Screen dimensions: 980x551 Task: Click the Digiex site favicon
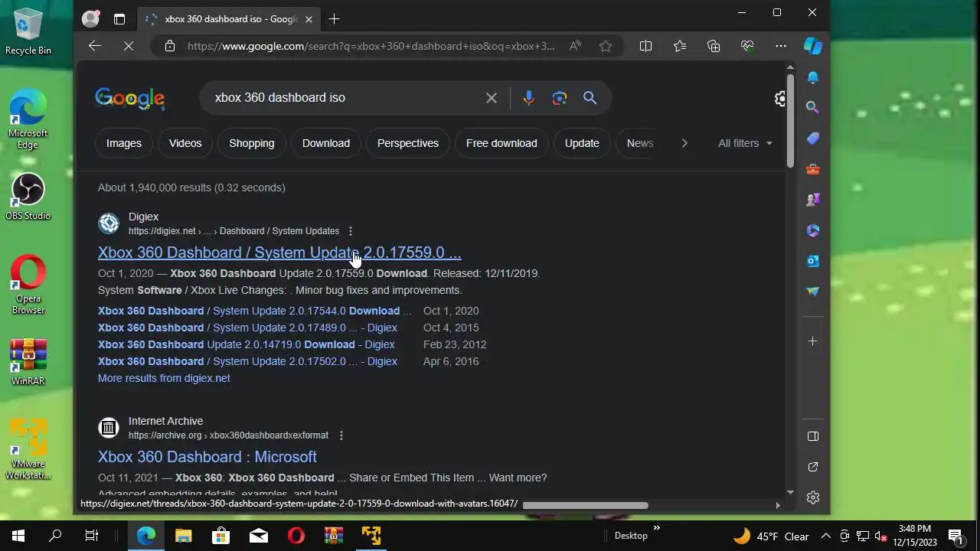pyautogui.click(x=109, y=223)
